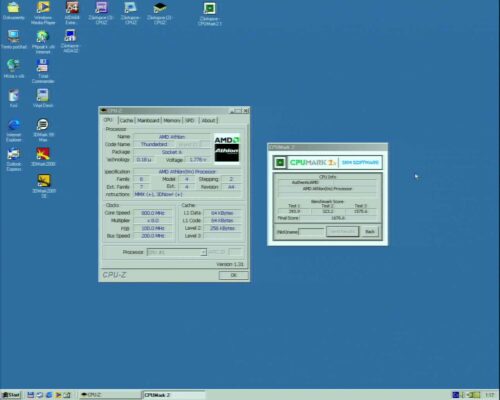Click the Nickname input field in CPUMark
500x400 pixels.
[311, 232]
